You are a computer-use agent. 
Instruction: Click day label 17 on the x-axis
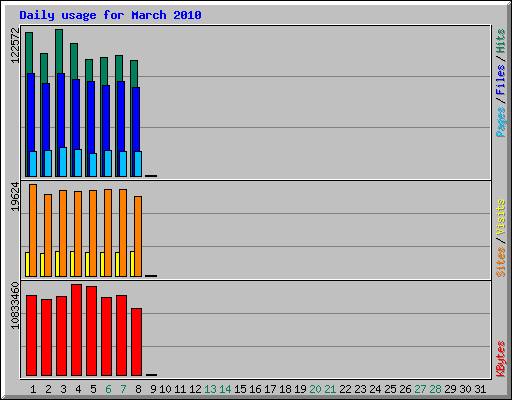tap(270, 389)
